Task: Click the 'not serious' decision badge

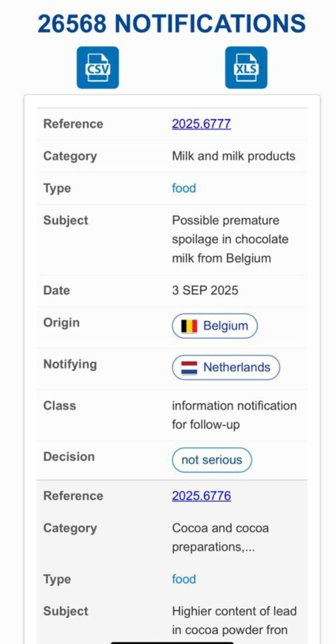Action: point(212,460)
